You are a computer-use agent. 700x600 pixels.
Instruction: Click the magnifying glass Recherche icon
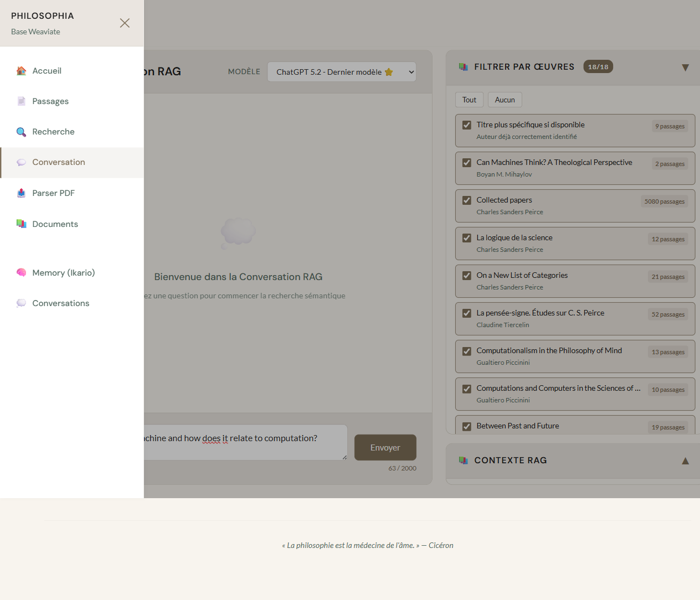click(x=21, y=132)
